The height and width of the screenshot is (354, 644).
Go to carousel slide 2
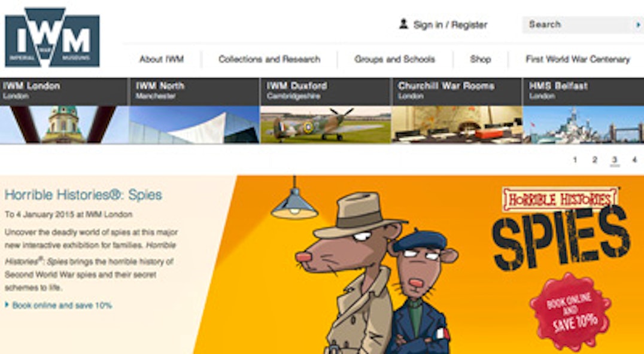595,160
